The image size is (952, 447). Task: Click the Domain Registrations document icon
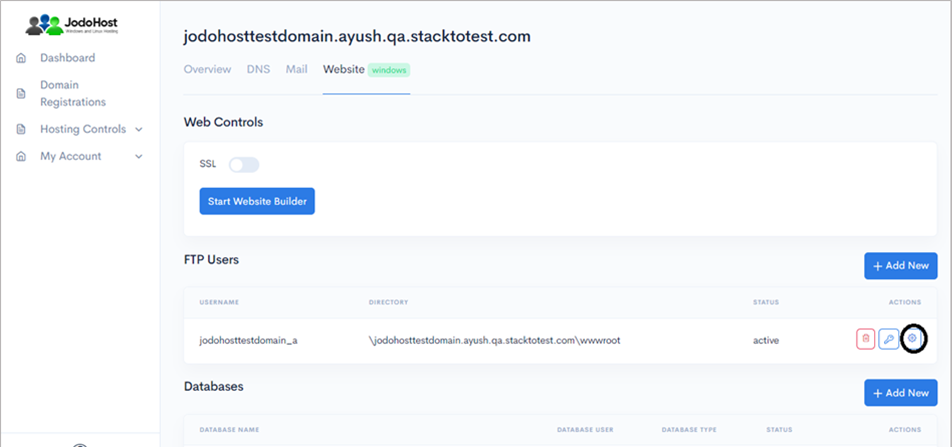click(21, 93)
